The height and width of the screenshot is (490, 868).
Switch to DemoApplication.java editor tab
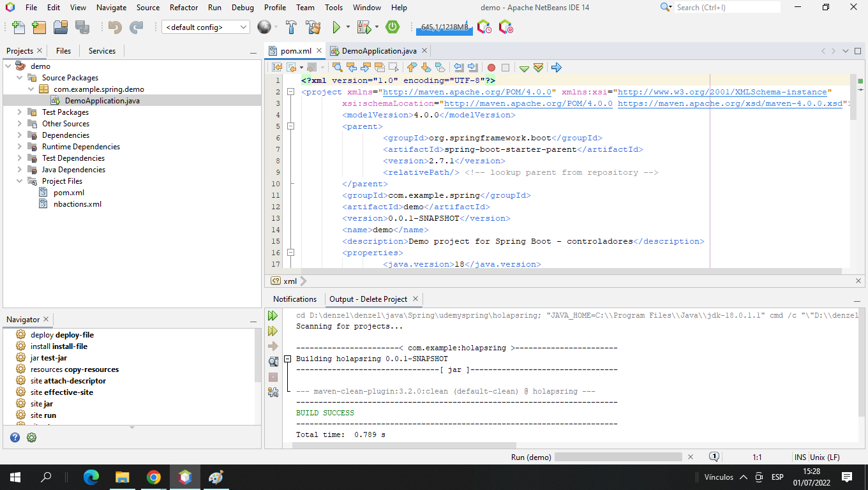pos(379,50)
